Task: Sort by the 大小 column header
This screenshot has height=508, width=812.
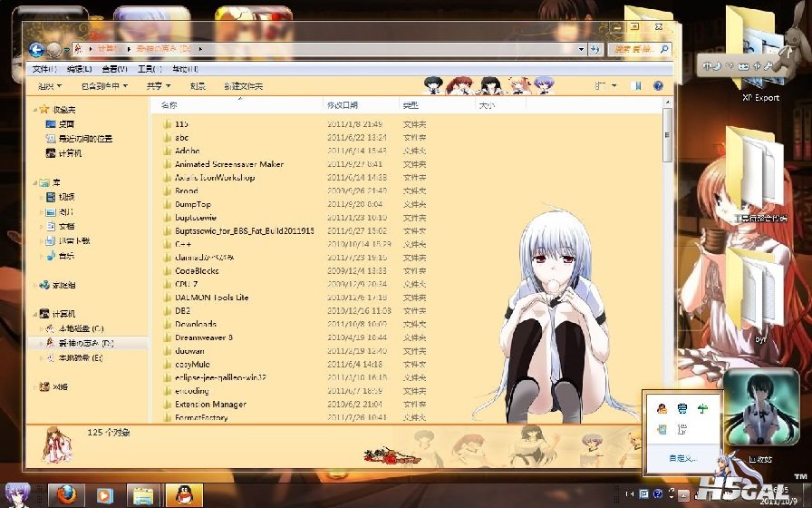Action: pos(500,105)
